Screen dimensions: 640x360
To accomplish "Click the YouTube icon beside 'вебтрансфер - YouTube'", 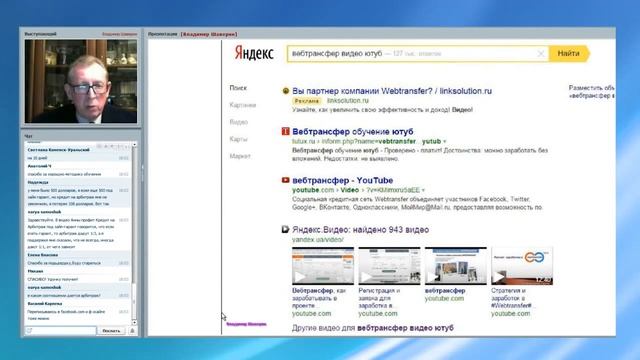I will (x=286, y=180).
